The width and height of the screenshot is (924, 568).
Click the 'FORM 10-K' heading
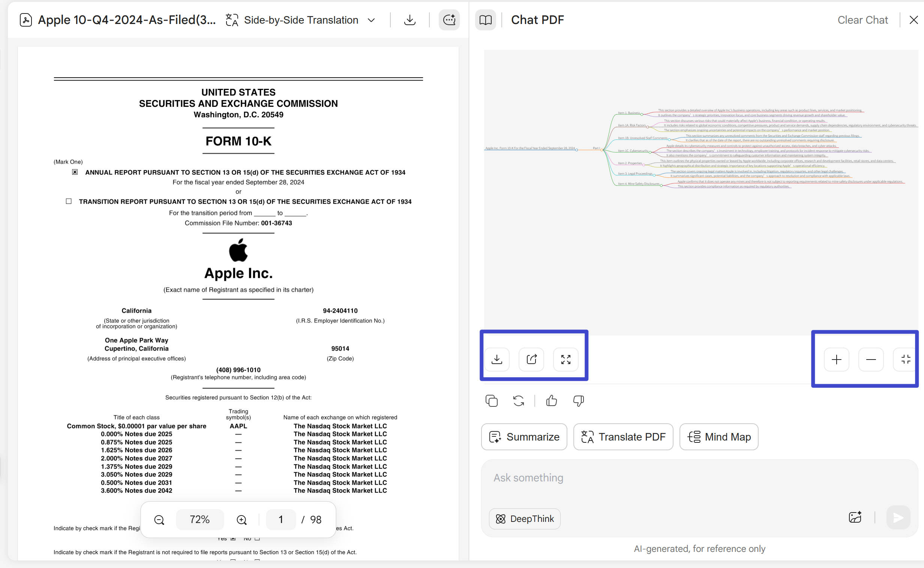pyautogui.click(x=238, y=141)
